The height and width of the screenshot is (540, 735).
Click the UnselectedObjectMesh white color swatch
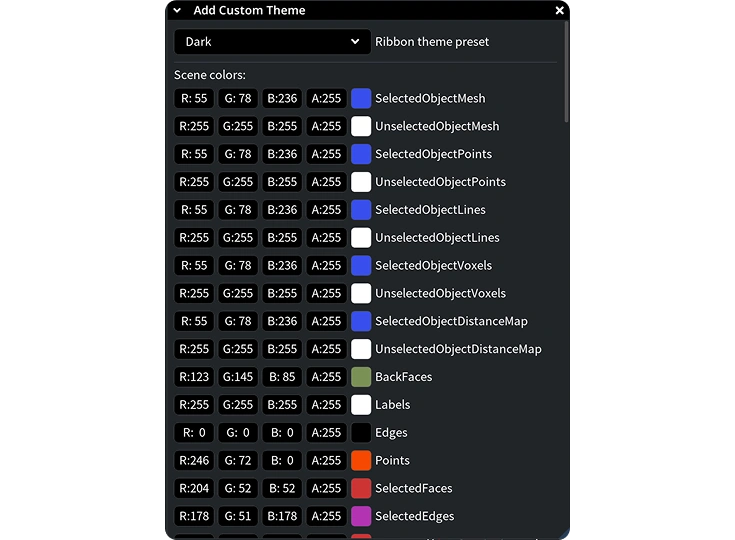click(x=361, y=126)
